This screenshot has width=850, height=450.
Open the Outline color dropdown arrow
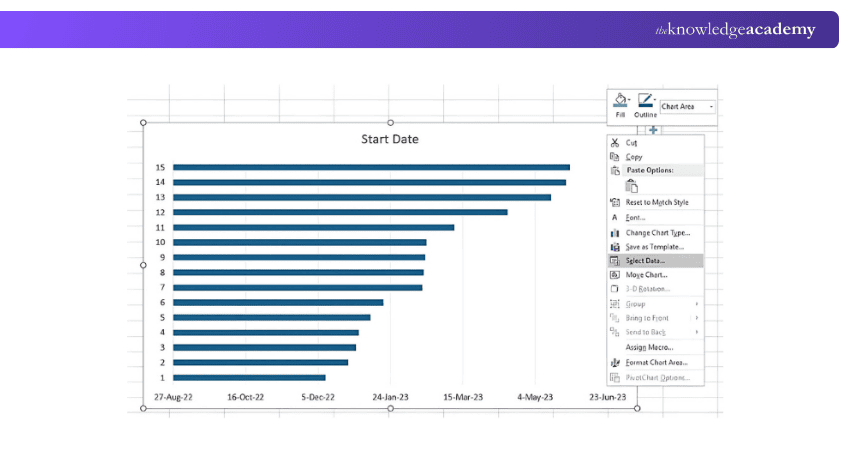(654, 100)
